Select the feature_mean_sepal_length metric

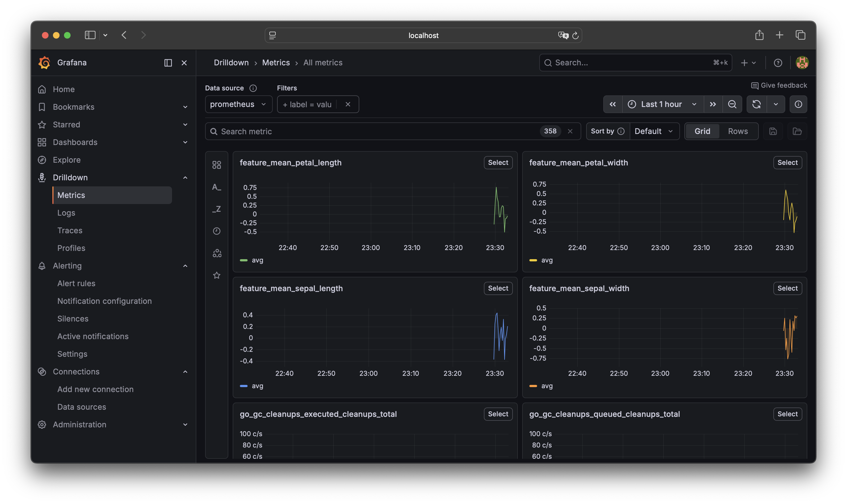pos(498,288)
